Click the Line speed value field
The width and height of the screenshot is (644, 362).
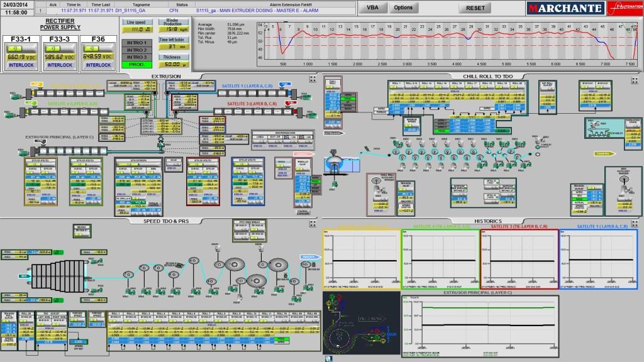click(136, 29)
